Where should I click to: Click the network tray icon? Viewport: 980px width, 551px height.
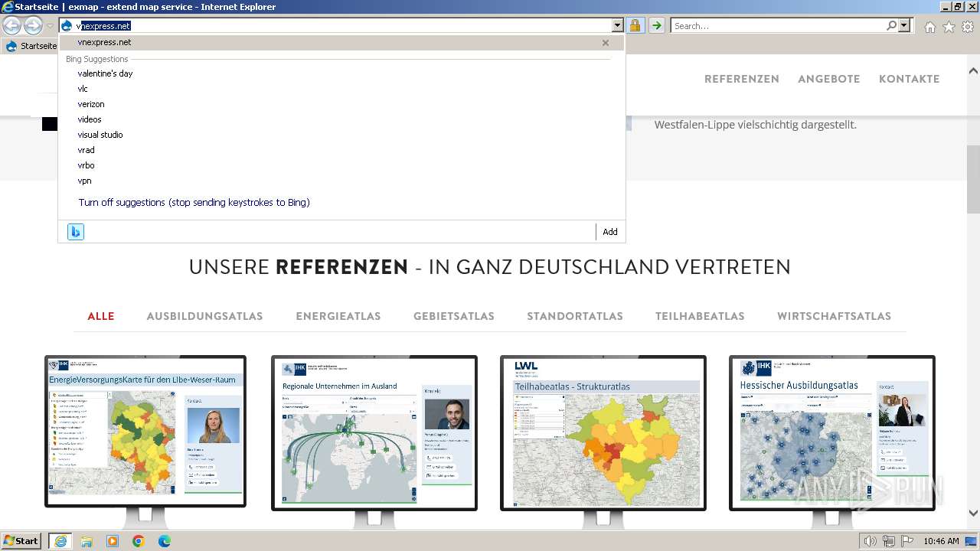pyautogui.click(x=889, y=541)
